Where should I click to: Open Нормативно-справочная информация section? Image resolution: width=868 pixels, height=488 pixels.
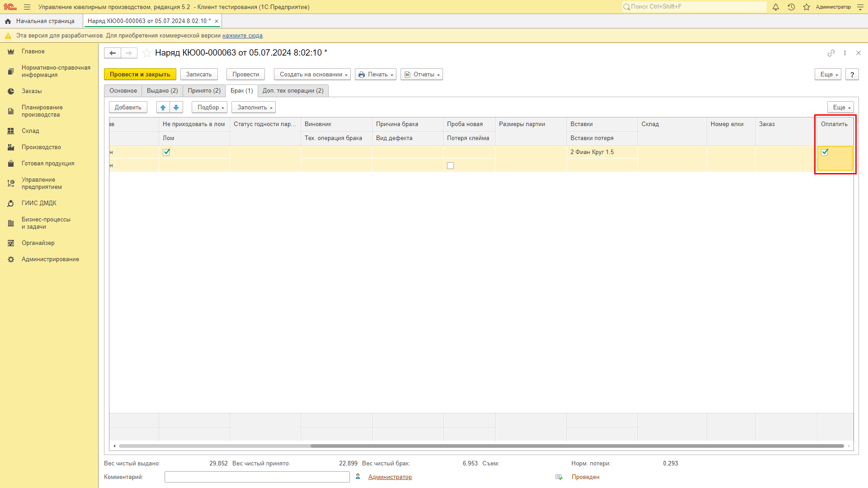pyautogui.click(x=49, y=71)
